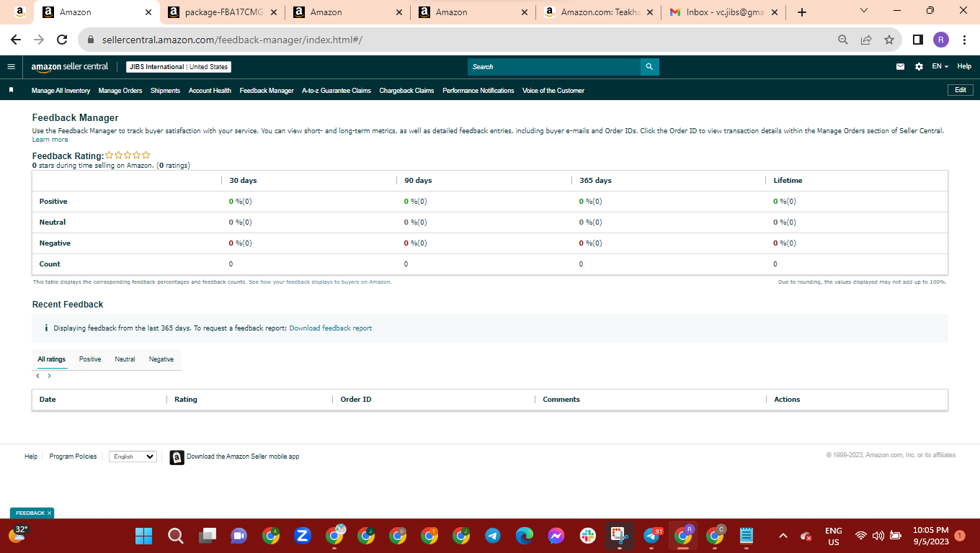Open the Windows Start menu
Image resolution: width=980 pixels, height=553 pixels.
coord(144,536)
